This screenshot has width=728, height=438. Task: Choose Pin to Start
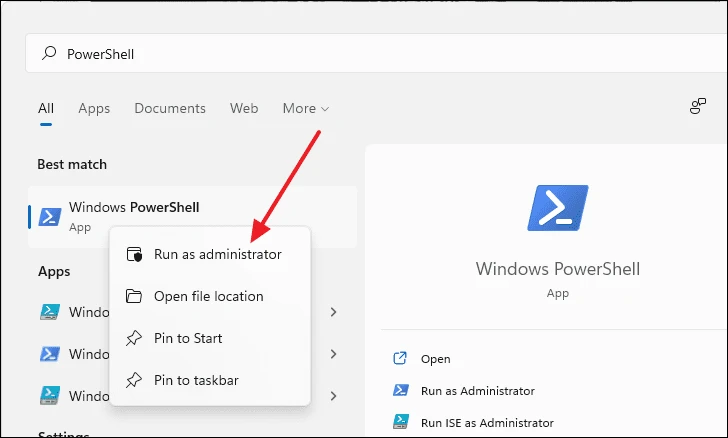point(210,338)
